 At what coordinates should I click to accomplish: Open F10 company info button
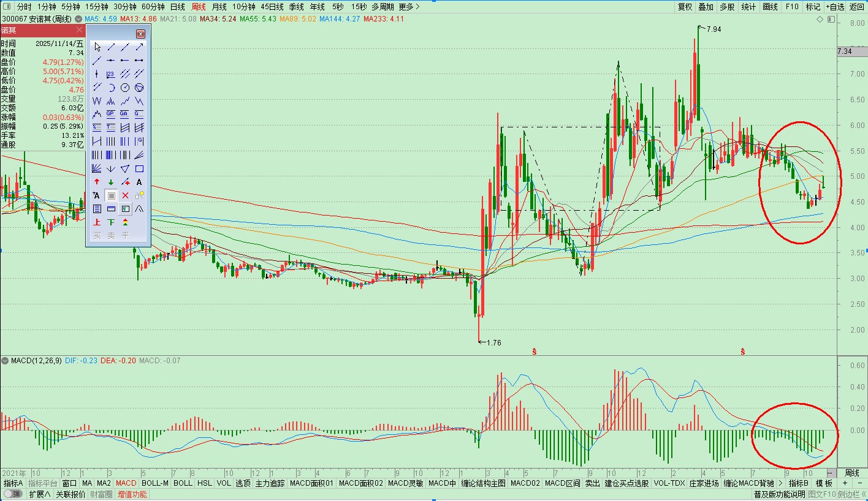(792, 7)
